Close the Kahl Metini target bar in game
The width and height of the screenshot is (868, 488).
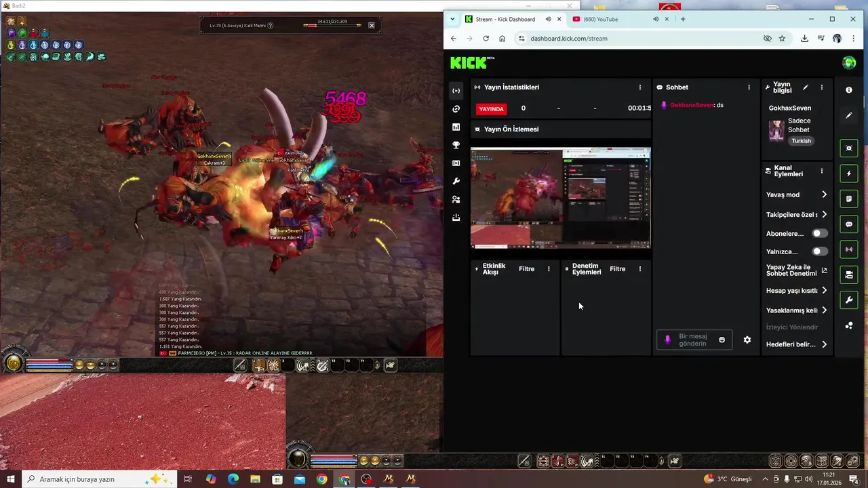(372, 25)
